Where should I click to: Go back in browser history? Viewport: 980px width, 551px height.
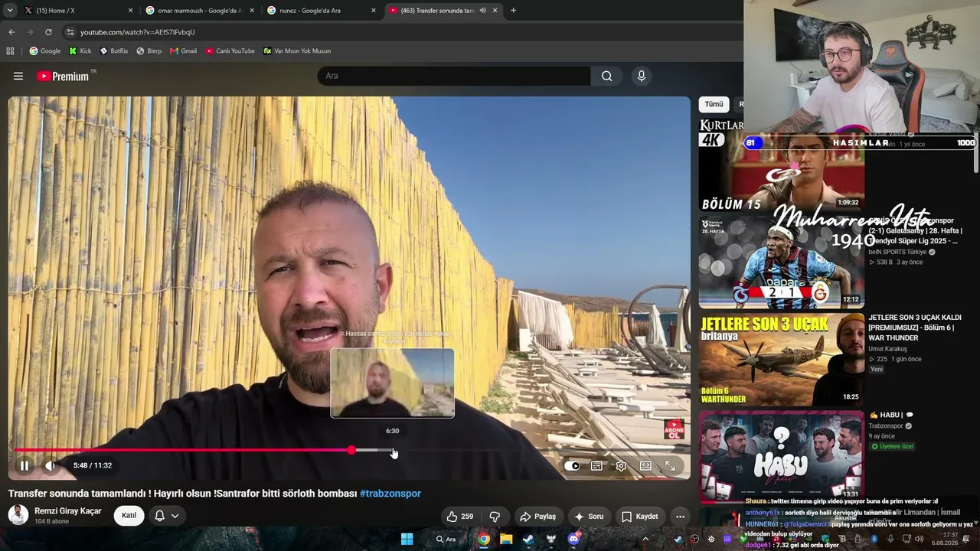11,32
